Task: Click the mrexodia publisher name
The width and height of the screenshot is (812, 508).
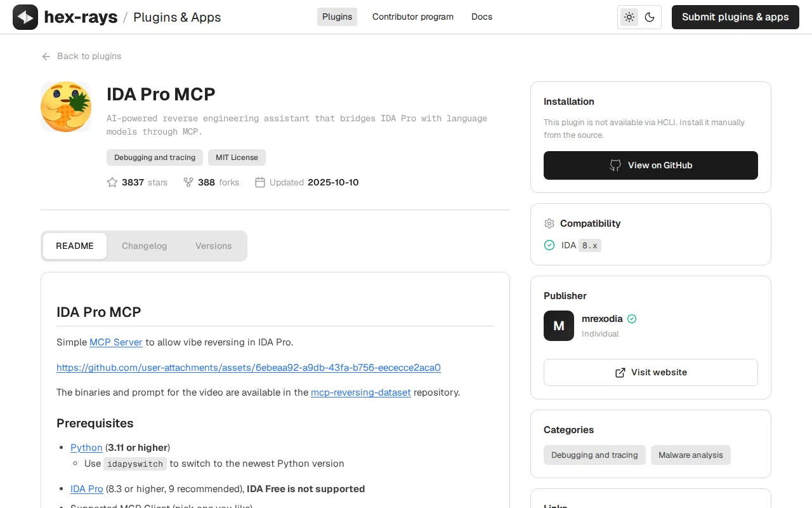Action: click(x=602, y=319)
